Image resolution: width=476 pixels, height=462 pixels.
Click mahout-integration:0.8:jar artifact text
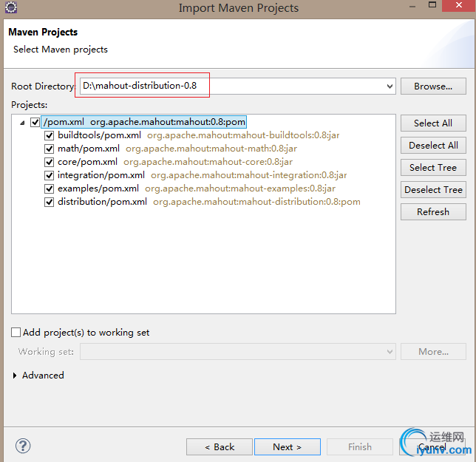pos(248,175)
